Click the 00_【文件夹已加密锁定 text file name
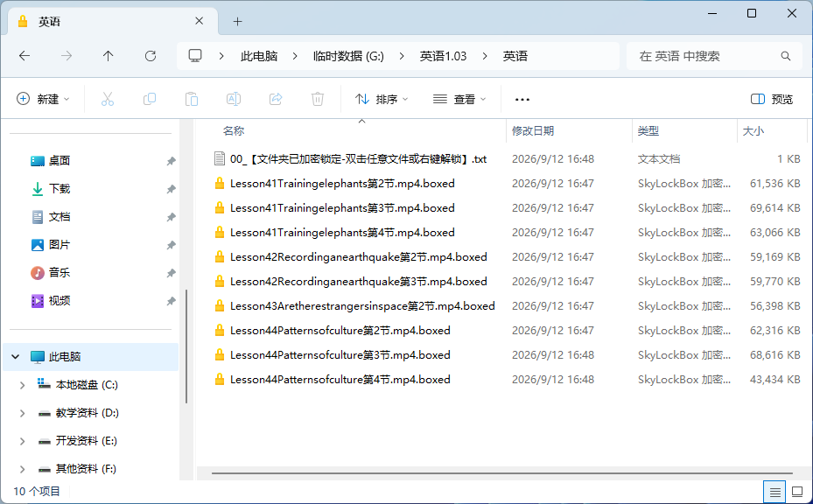 pos(358,159)
